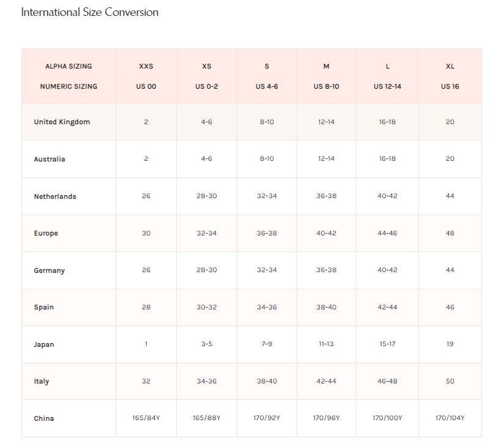Click the Italy row label
This screenshot has width=504, height=444.
(42, 382)
